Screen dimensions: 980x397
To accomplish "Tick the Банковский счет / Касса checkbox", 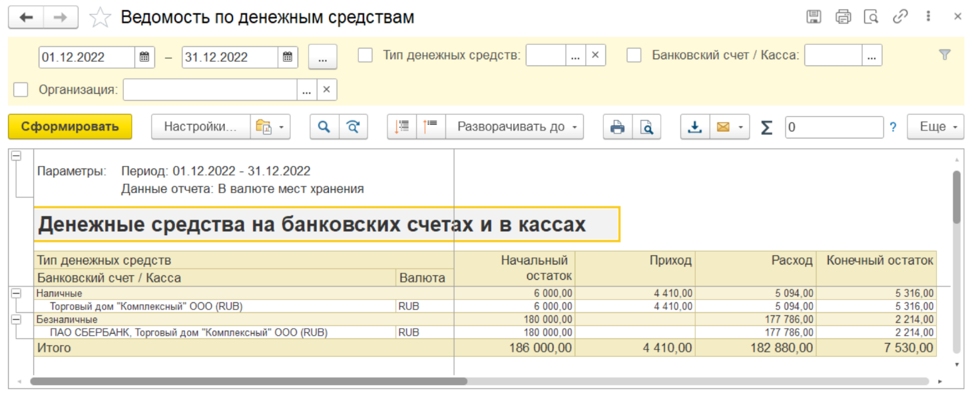I will click(634, 56).
